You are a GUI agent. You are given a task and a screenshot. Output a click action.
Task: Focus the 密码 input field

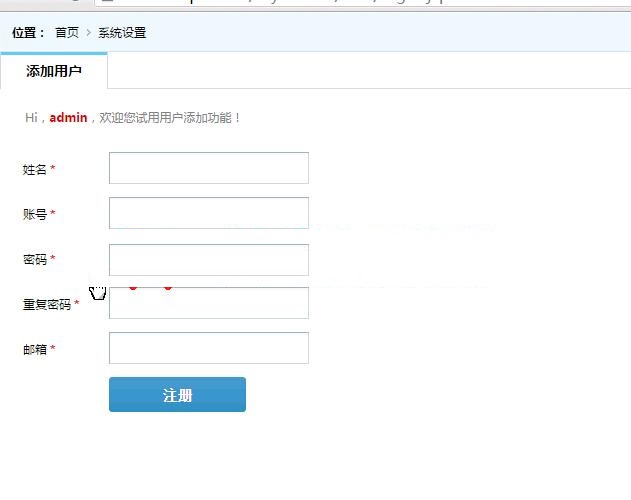[209, 260]
